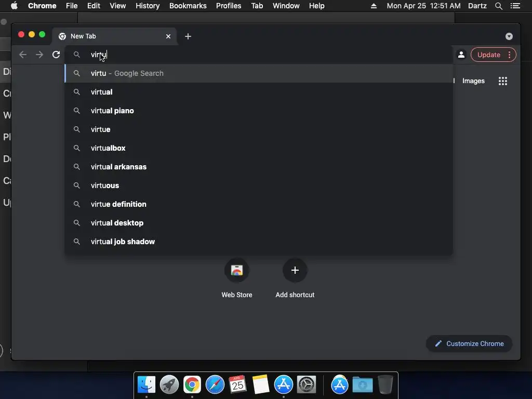The width and height of the screenshot is (532, 399).
Task: Open Notes from the Dock
Action: pyautogui.click(x=261, y=384)
